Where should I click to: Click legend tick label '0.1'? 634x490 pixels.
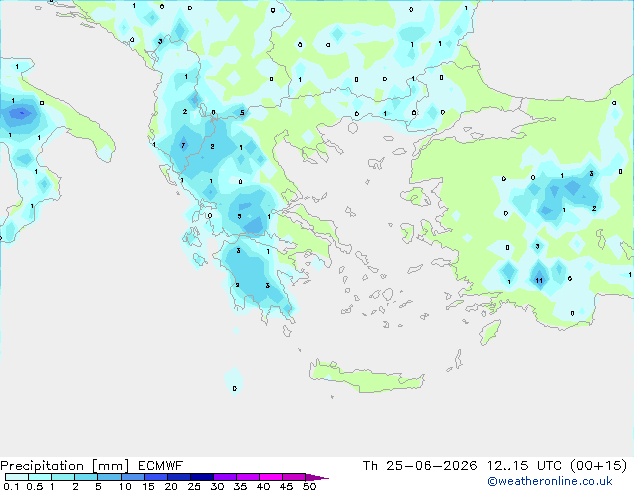pyautogui.click(x=11, y=486)
